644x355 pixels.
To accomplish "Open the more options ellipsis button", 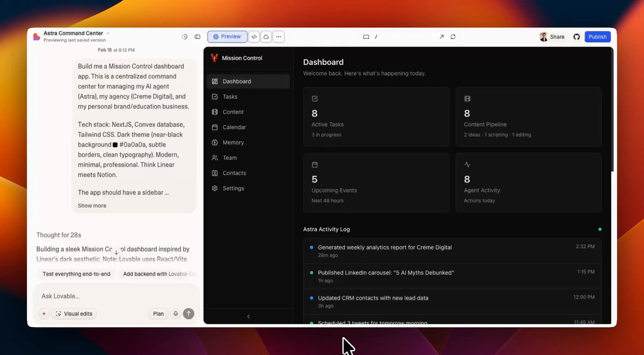I will [x=279, y=37].
